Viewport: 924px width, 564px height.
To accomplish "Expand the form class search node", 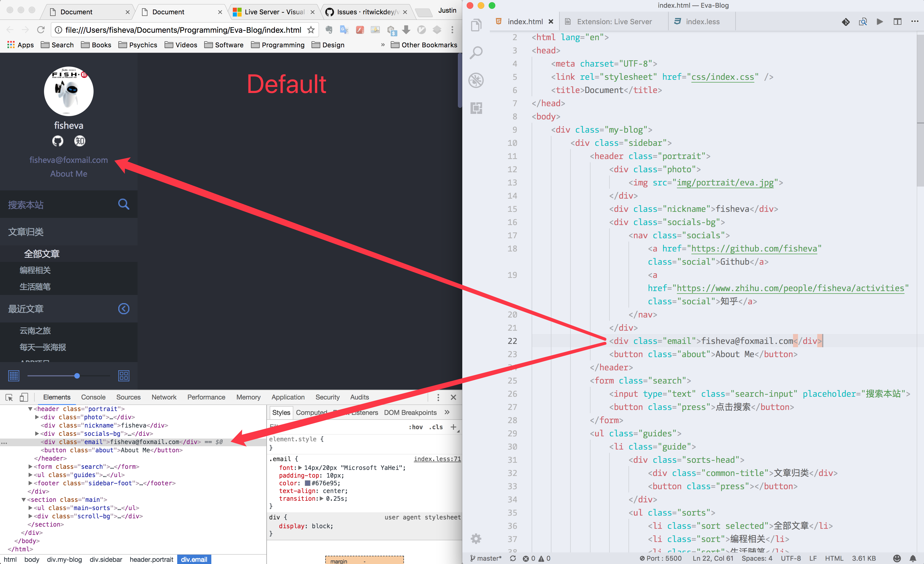I will tap(30, 467).
